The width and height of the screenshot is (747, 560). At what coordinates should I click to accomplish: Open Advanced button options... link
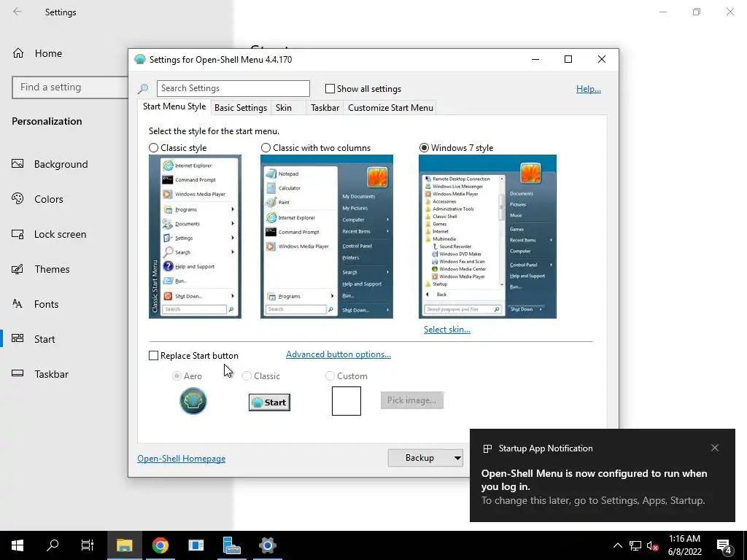tap(338, 354)
